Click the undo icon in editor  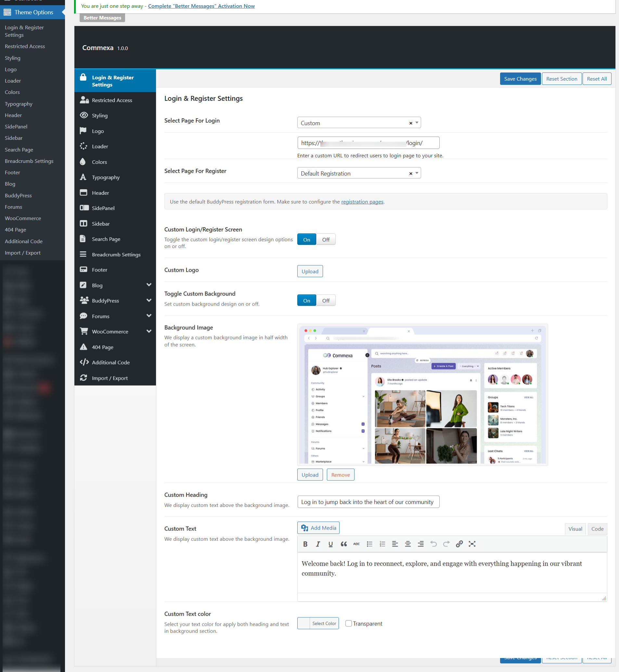tap(433, 544)
